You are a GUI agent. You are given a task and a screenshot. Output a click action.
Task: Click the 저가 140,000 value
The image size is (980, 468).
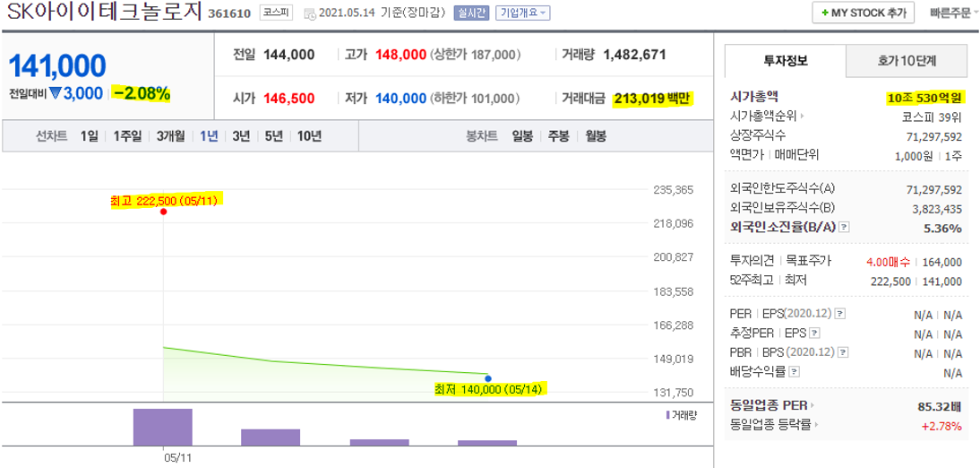point(400,99)
